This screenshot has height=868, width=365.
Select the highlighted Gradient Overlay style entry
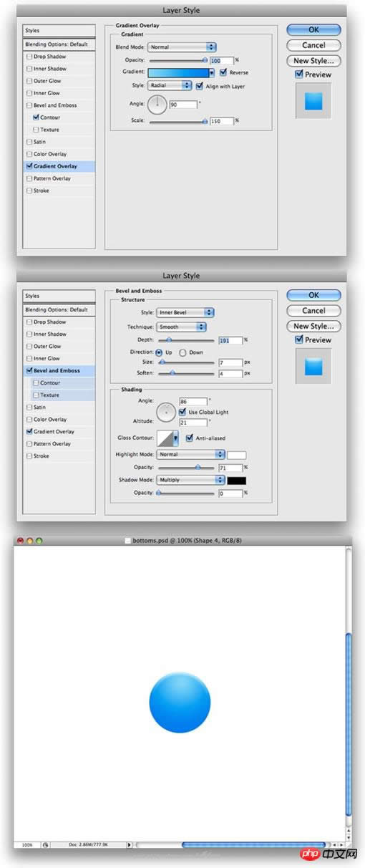59,166
